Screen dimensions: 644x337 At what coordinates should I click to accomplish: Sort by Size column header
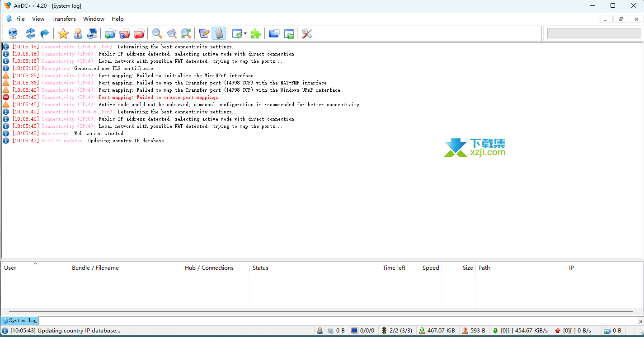point(459,268)
